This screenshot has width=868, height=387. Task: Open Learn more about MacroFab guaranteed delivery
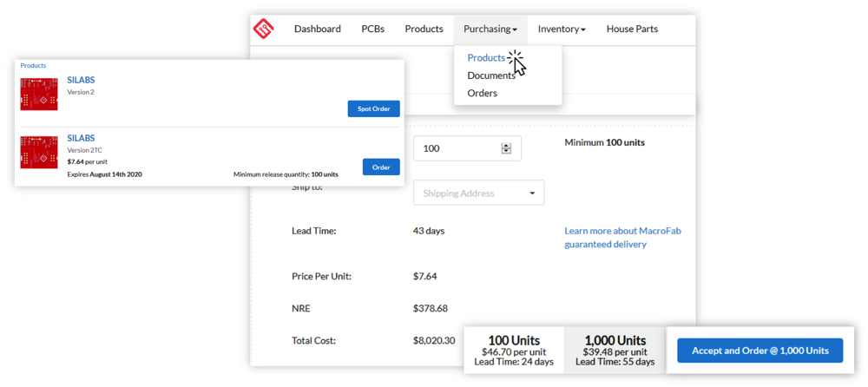[x=622, y=238]
